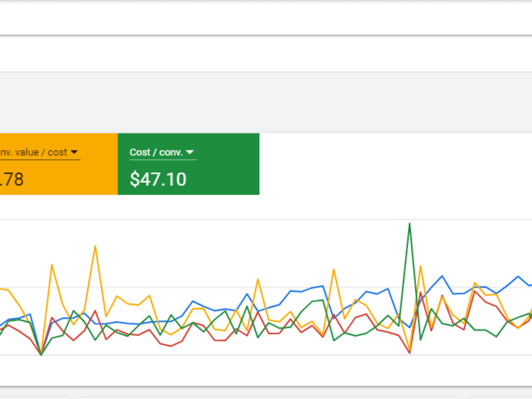Click the rightmost blue line peak
Screen dimensions: 532x399
point(518,277)
